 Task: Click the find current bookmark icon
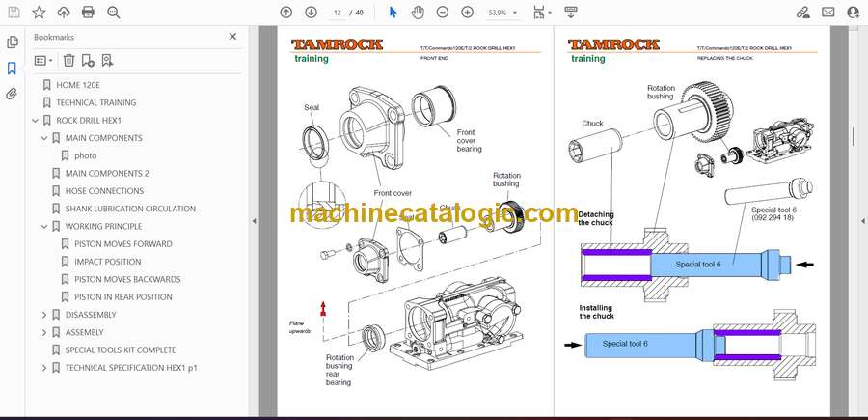[x=107, y=61]
